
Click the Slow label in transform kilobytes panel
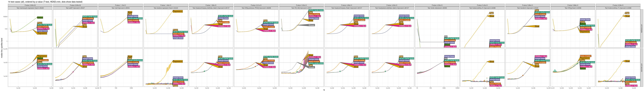[537, 26]
